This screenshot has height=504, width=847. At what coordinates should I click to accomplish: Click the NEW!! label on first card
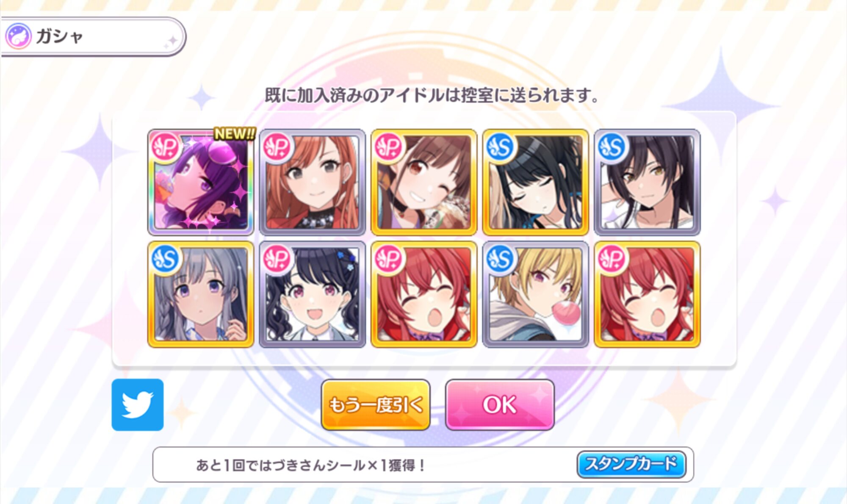pos(235,134)
